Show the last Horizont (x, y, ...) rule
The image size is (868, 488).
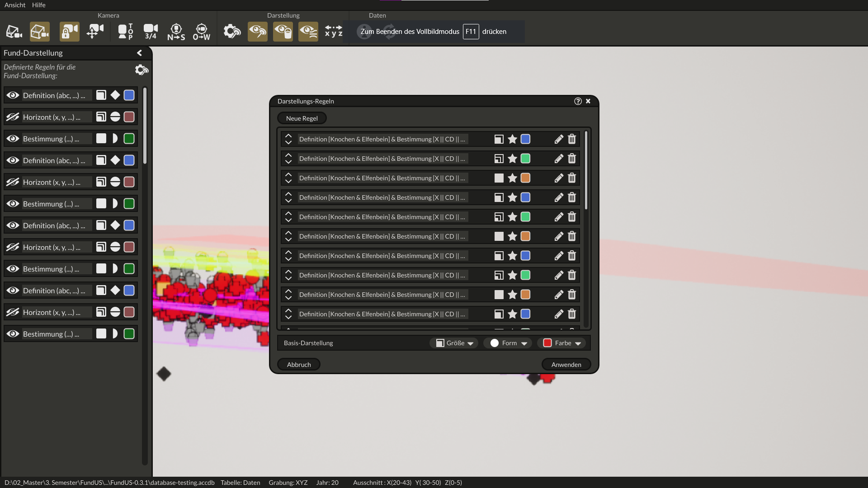click(x=13, y=312)
